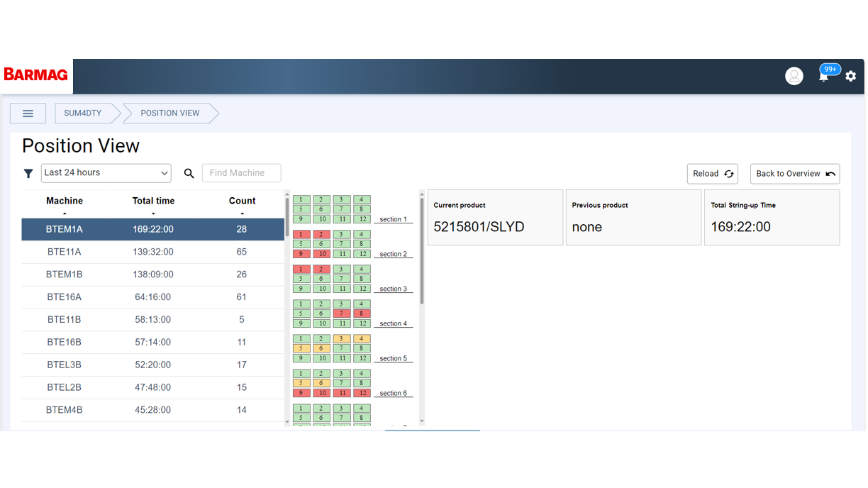
Task: Open notifications bell with 99+ badge
Action: coord(825,74)
